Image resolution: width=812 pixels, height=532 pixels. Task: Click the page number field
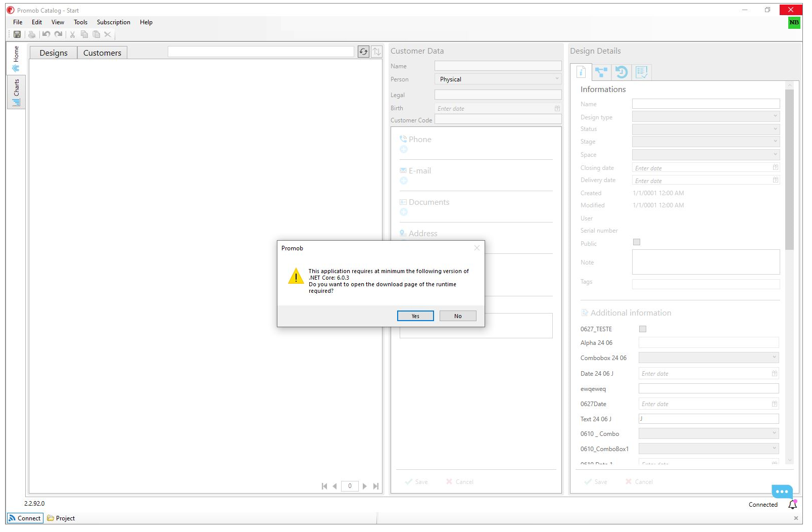(x=350, y=486)
